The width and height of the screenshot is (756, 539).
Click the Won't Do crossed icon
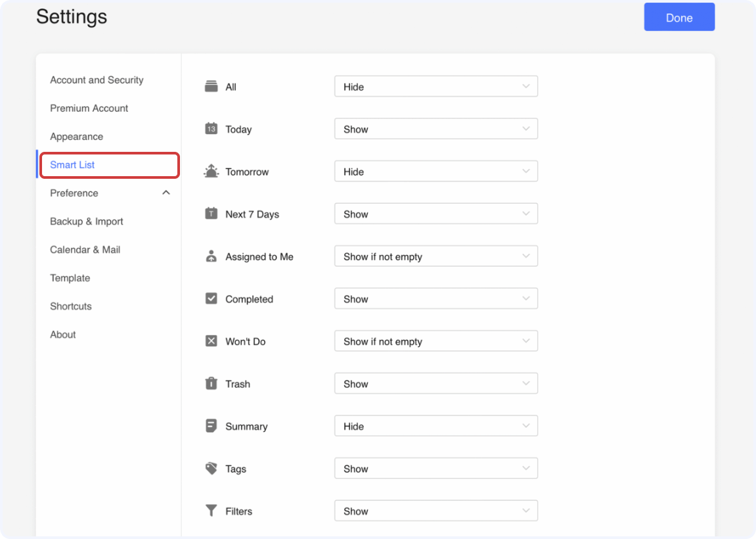pyautogui.click(x=211, y=340)
